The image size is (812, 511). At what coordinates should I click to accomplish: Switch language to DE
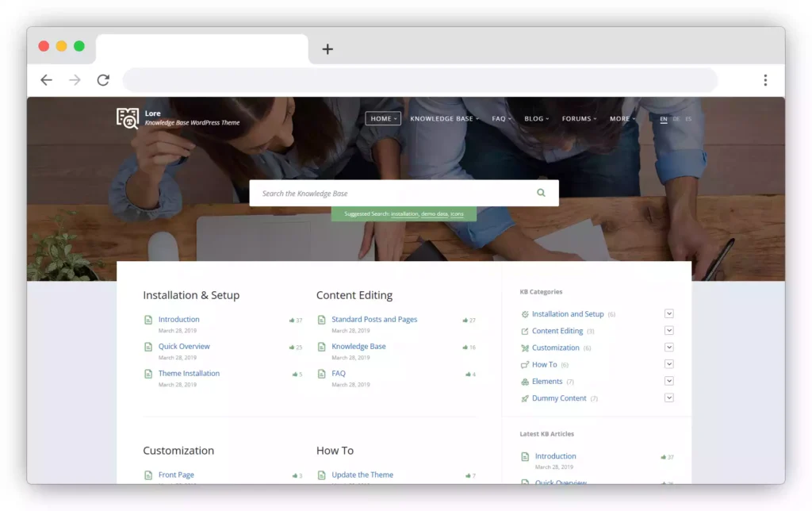pos(676,119)
